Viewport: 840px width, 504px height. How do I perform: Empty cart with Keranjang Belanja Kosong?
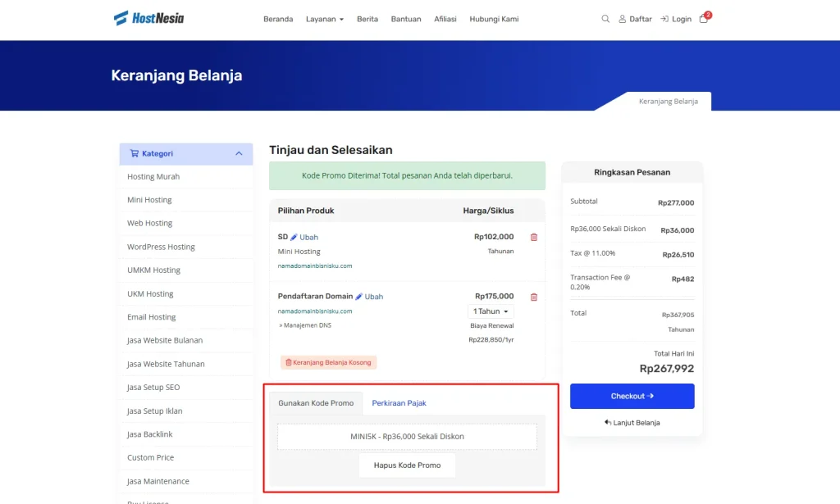tap(328, 362)
